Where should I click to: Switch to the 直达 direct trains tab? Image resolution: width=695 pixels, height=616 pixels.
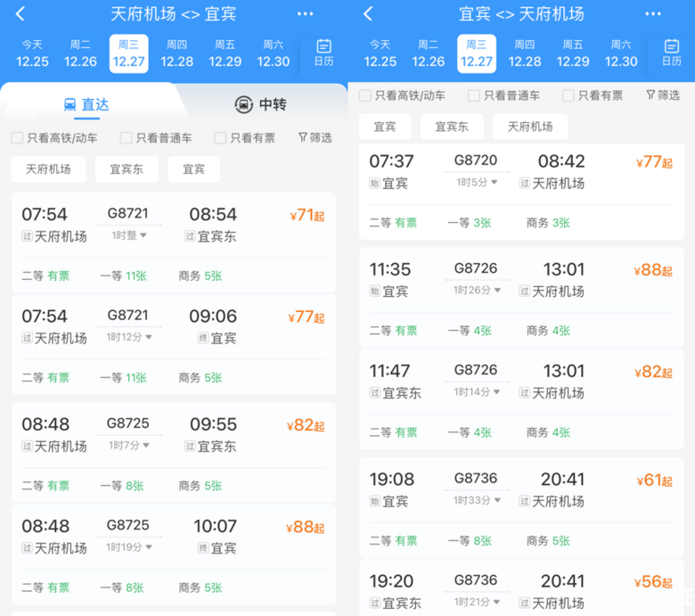pyautogui.click(x=86, y=104)
